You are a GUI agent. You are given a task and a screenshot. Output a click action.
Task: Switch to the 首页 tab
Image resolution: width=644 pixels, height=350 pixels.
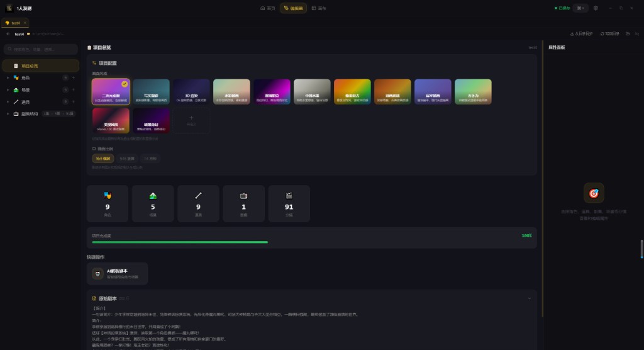pos(268,8)
